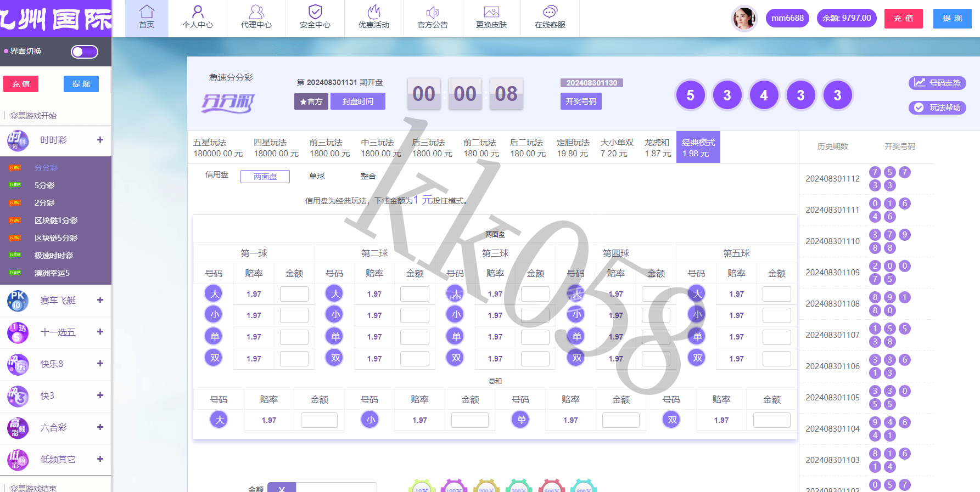980x492 pixels.
Task: Open the 首页 home icon
Action: (147, 18)
